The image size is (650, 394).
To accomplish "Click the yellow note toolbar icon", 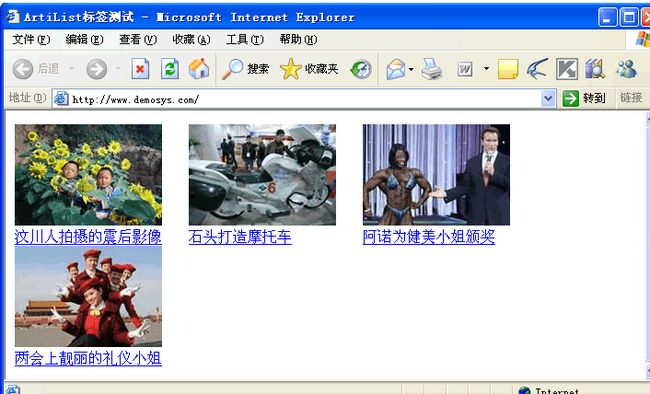I will pos(508,69).
